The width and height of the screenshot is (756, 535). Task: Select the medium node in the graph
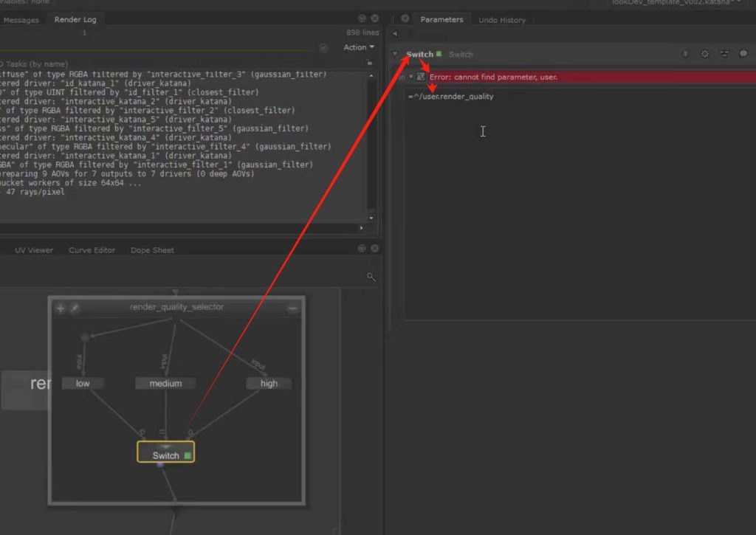click(x=165, y=384)
